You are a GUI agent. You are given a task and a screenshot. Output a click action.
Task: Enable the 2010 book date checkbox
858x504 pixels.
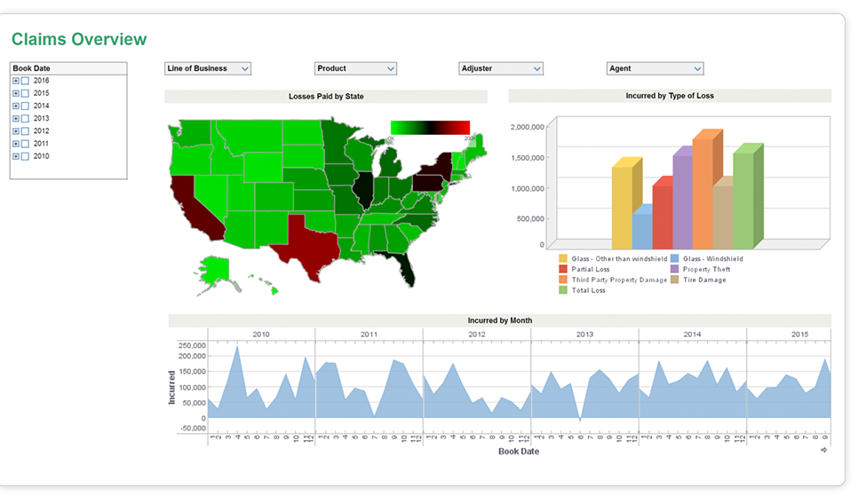coord(25,156)
